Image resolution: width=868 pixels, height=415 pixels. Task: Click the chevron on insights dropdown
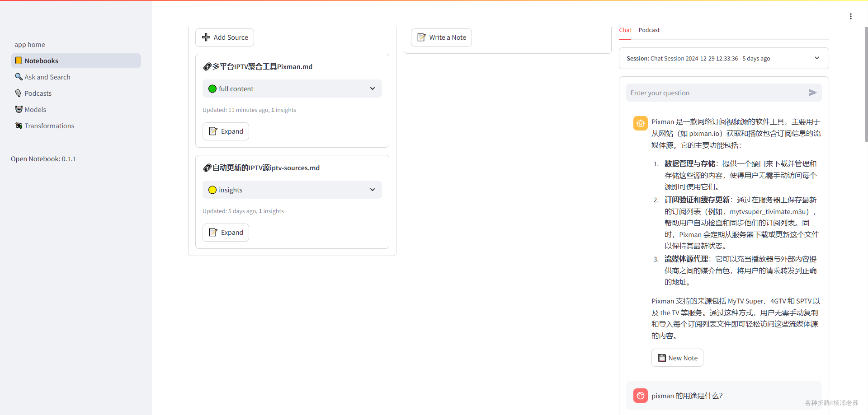(373, 190)
